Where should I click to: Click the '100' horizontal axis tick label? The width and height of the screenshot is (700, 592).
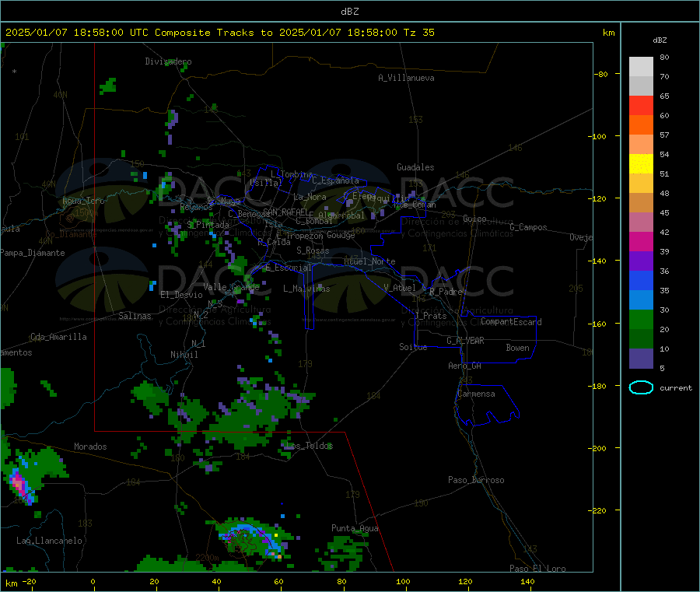point(403,581)
